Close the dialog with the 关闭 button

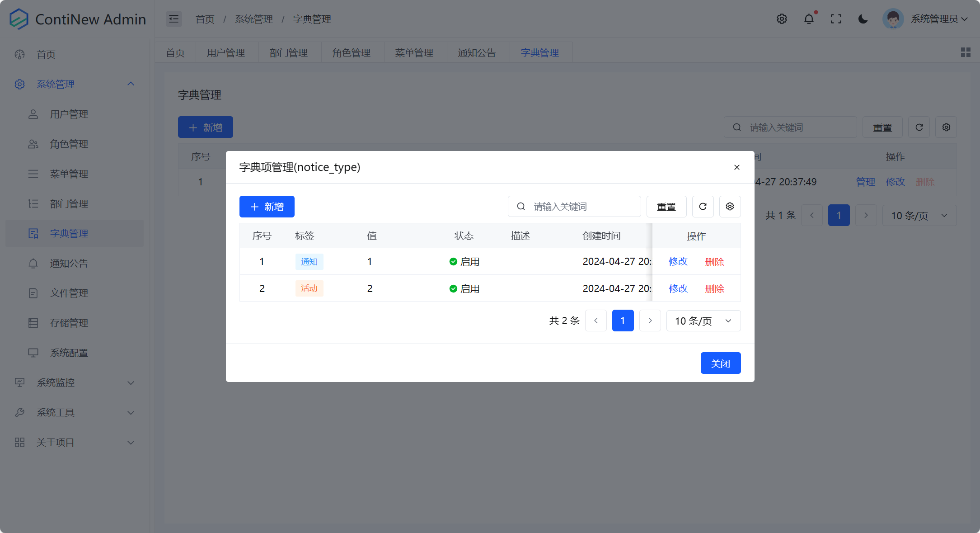[720, 363]
